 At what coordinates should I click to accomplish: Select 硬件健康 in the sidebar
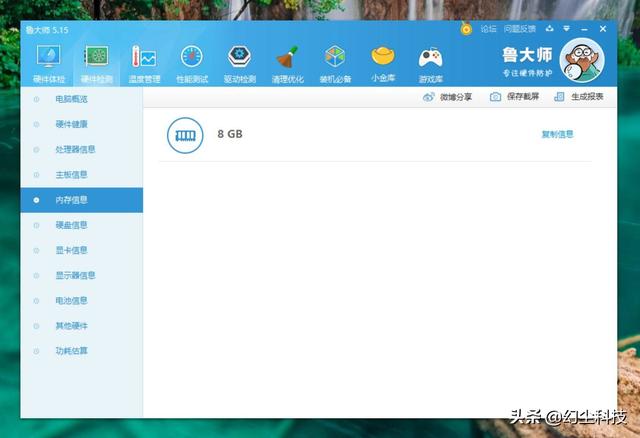point(82,124)
